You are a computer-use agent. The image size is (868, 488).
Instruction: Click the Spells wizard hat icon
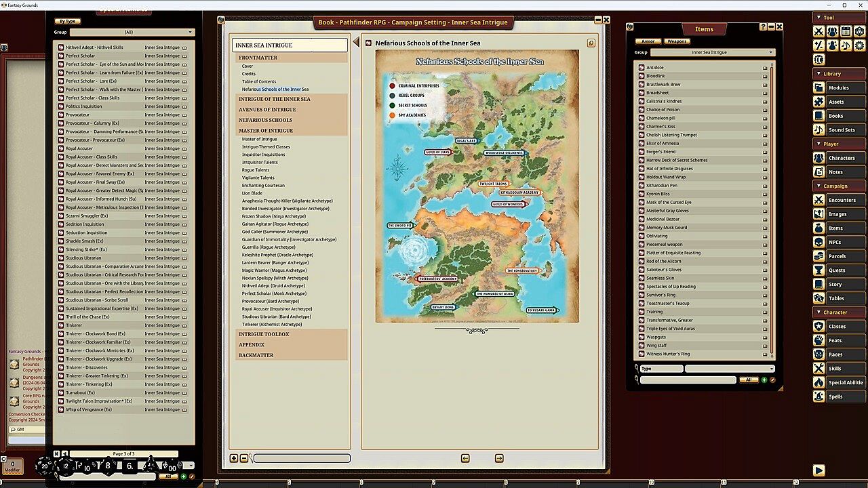[x=818, y=396]
